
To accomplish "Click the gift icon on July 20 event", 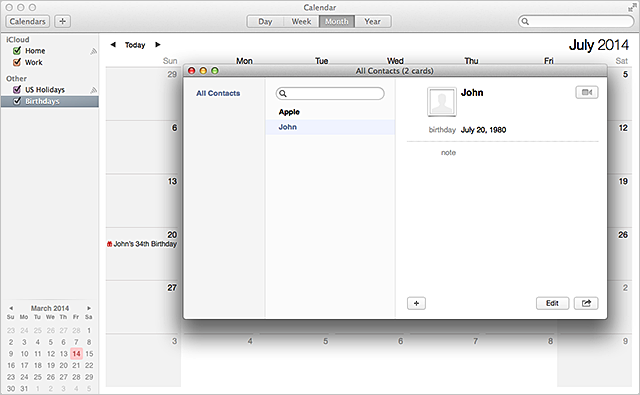I will point(109,244).
